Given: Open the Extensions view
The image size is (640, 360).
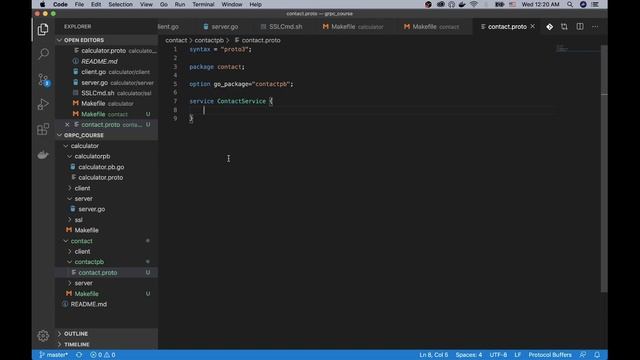Looking at the screenshot, I should [43, 129].
